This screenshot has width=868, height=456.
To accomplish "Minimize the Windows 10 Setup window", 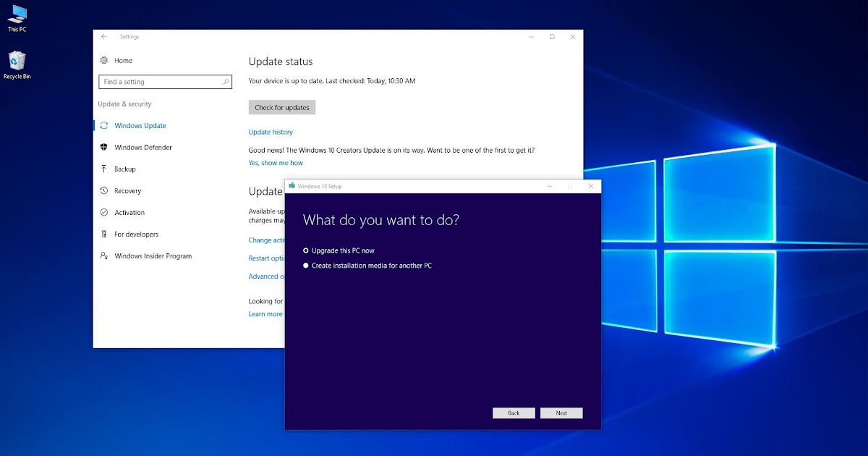I will [548, 186].
